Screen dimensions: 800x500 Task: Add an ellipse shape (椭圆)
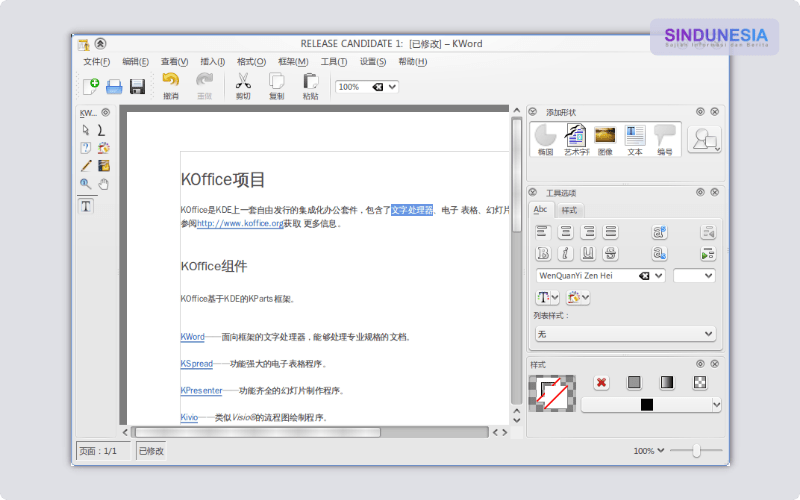(545, 139)
